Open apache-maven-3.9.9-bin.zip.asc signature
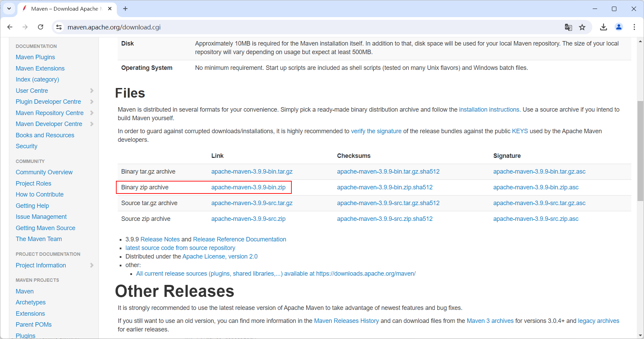 [x=536, y=187]
